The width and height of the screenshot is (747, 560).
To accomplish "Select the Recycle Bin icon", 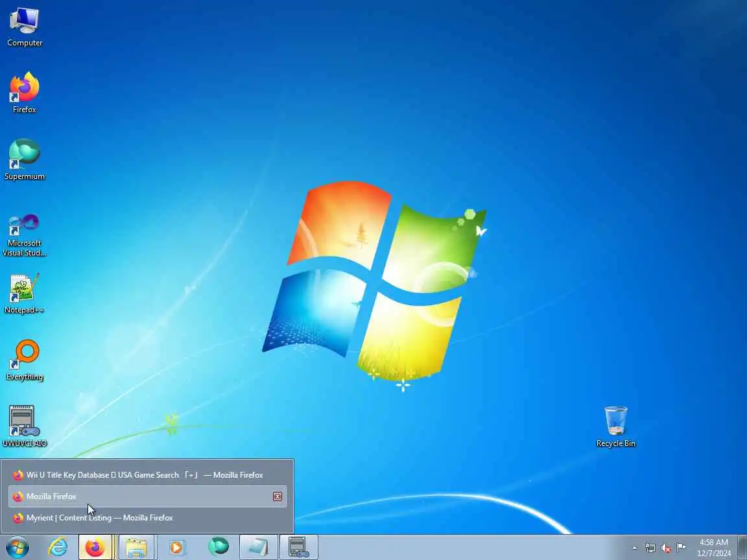I will pos(615,426).
